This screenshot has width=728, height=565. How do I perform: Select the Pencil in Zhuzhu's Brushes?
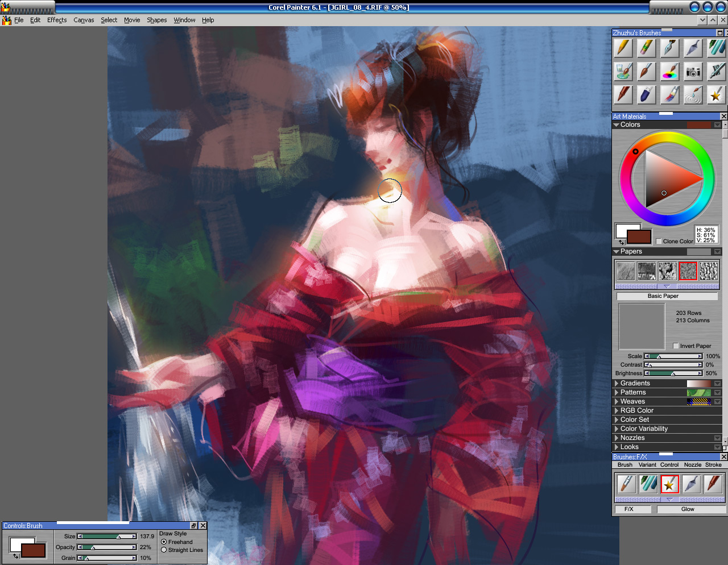(x=624, y=48)
